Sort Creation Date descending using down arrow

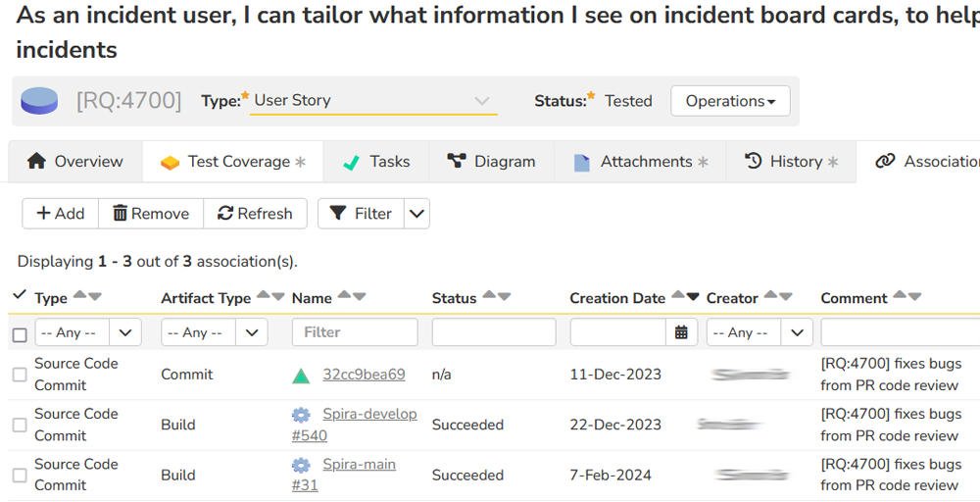(693, 297)
